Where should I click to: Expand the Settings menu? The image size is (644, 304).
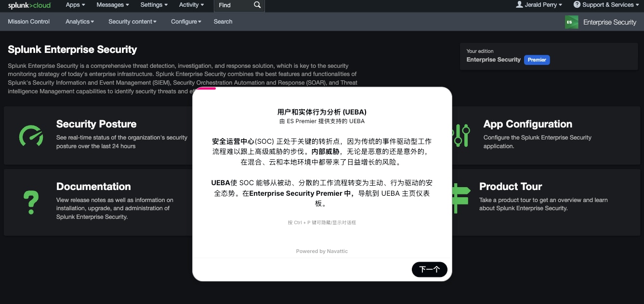[x=154, y=5]
